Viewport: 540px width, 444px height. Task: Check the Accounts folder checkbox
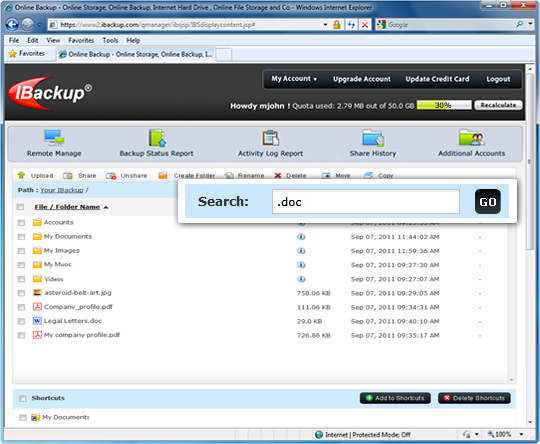pos(21,223)
